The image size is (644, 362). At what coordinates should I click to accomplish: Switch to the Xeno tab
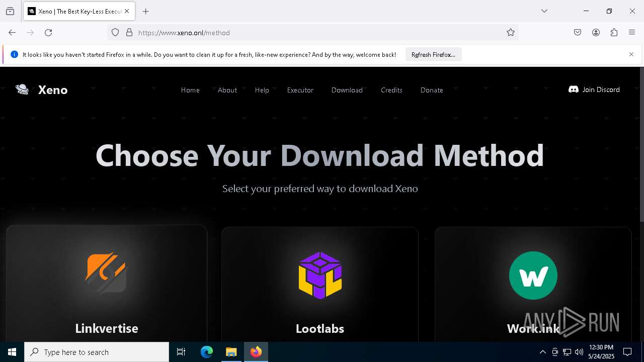coord(79,11)
